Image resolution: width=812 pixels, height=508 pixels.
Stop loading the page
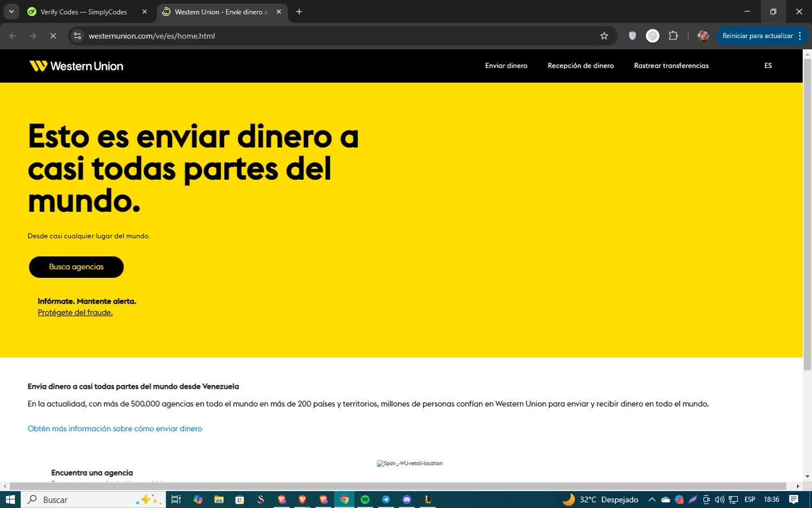[53, 36]
